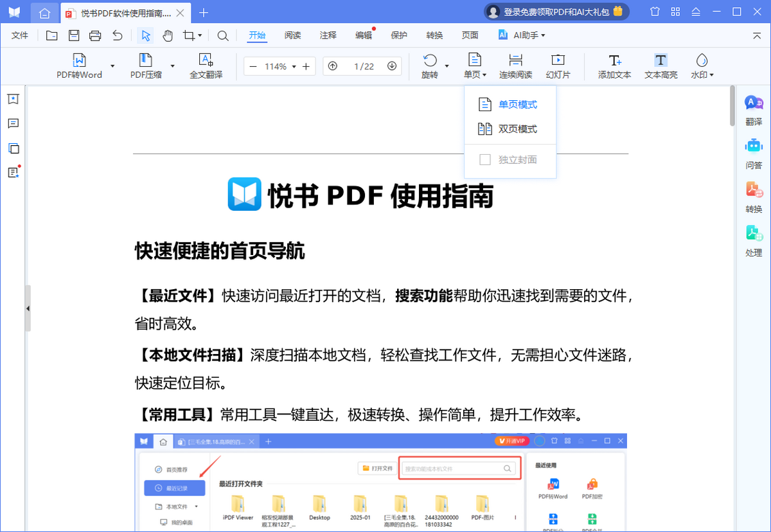
Task: Switch to the 开始 tab
Action: pyautogui.click(x=257, y=35)
